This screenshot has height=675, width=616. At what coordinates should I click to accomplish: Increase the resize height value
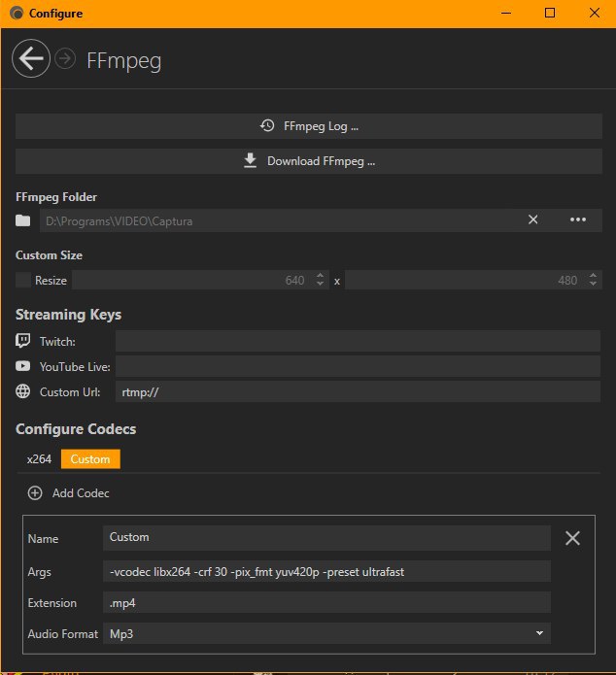point(594,276)
